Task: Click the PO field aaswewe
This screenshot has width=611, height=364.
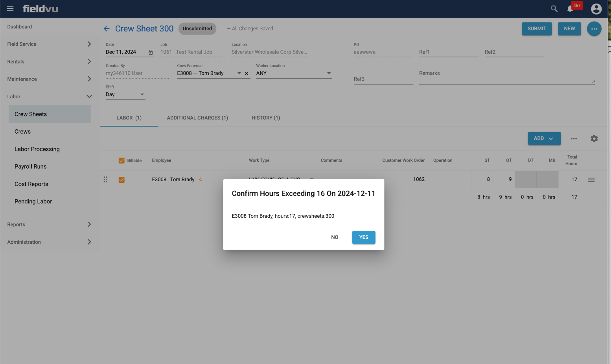Action: click(x=383, y=52)
